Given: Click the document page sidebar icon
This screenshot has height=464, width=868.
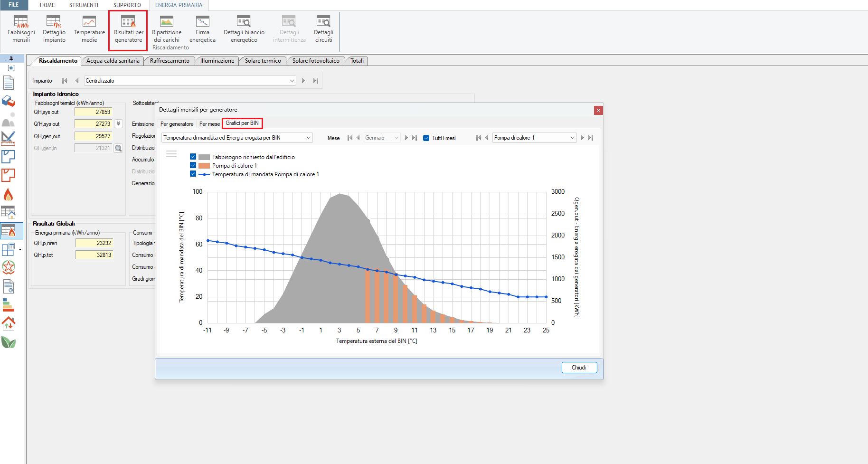Looking at the screenshot, I should 9,83.
